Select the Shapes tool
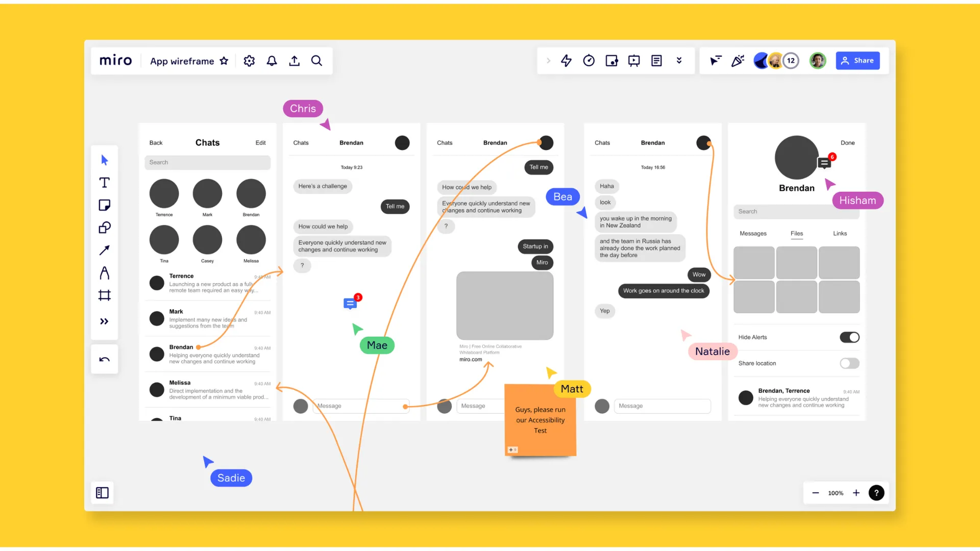Image resolution: width=980 pixels, height=551 pixels. [104, 228]
